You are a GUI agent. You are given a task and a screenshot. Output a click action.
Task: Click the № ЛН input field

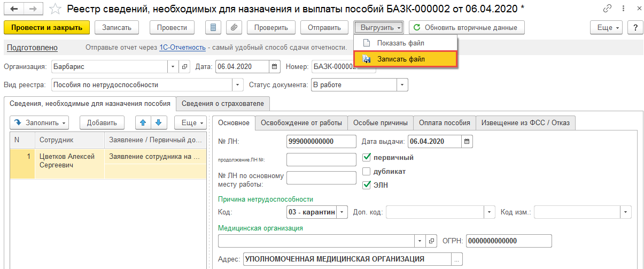(x=321, y=141)
